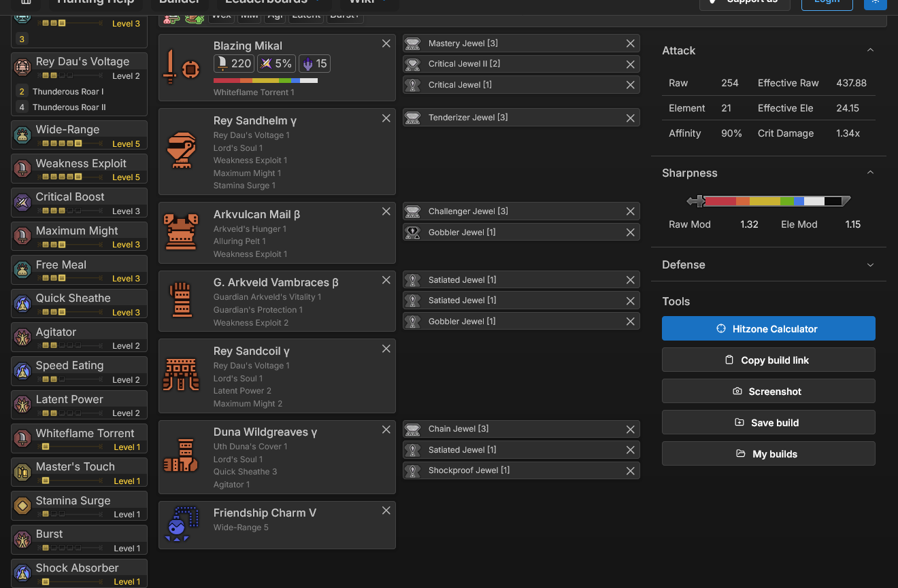Image resolution: width=898 pixels, height=588 pixels.
Task: Click the Rey Dau's Voltage set icon
Action: point(22,67)
